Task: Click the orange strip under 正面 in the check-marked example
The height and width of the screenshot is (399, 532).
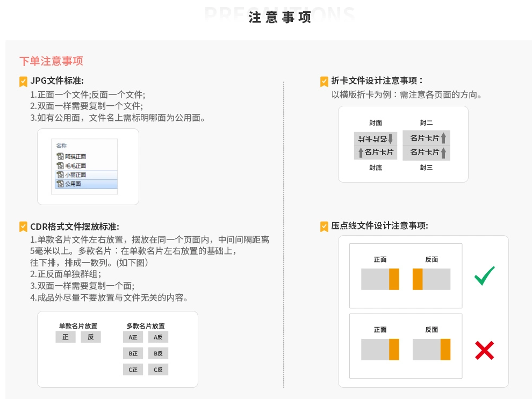Action: click(x=394, y=279)
